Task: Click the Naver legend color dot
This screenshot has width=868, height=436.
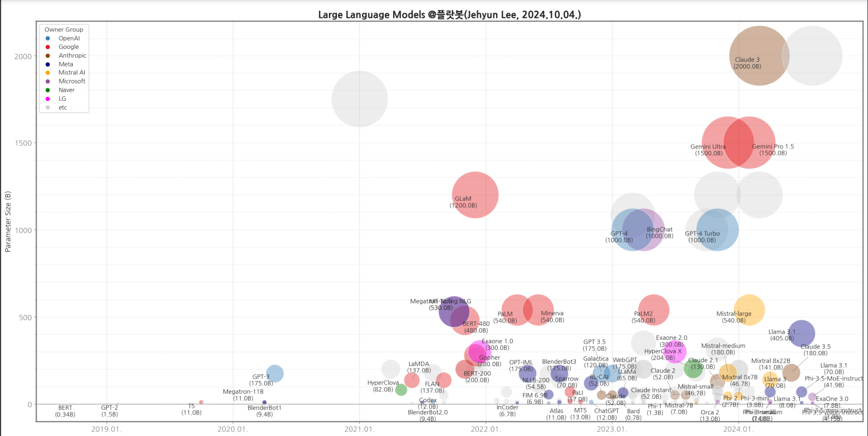Action: [48, 90]
